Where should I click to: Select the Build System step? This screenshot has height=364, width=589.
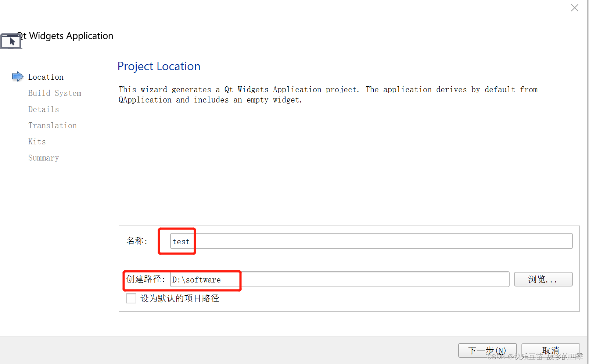pos(55,93)
